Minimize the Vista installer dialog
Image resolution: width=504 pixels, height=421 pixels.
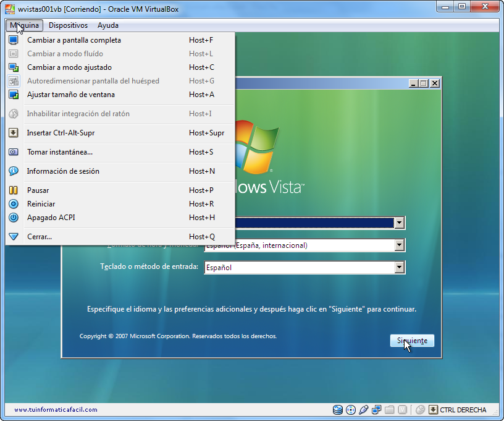tap(413, 83)
